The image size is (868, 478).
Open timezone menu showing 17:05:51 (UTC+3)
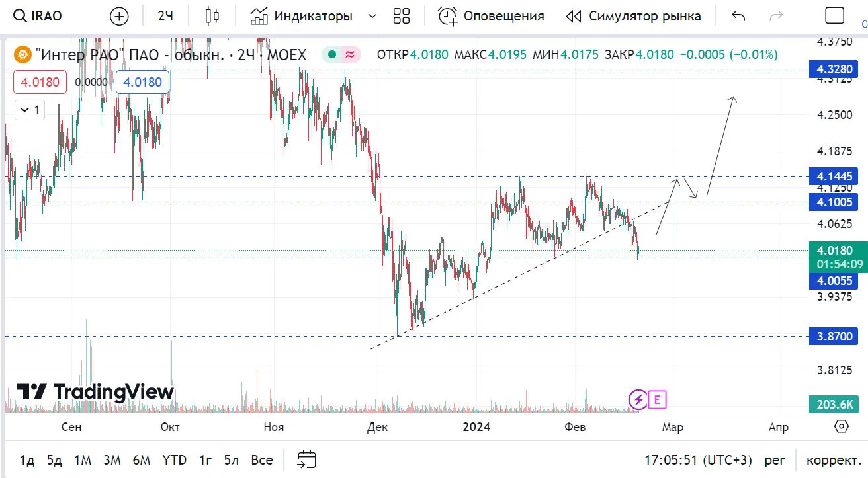(x=699, y=460)
